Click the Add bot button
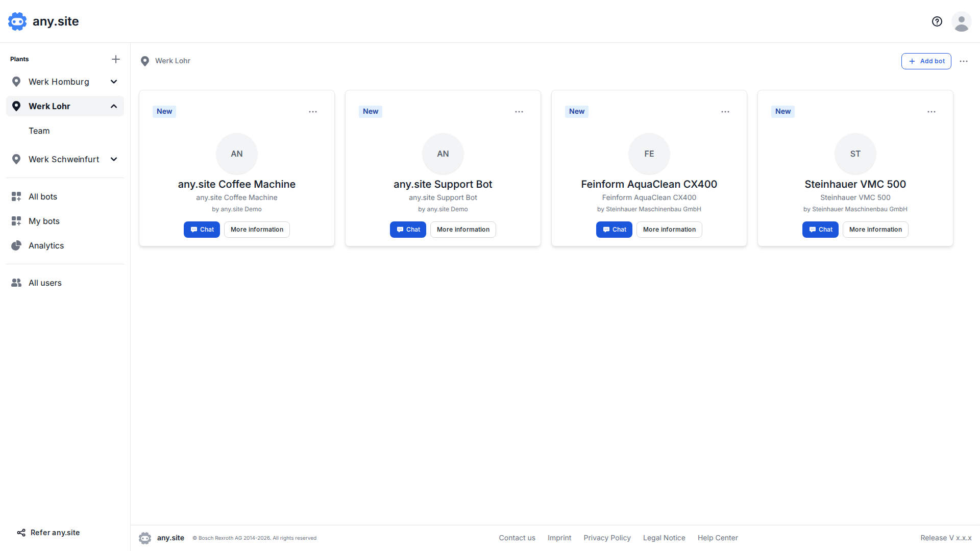Viewport: 980px width, 551px height. (x=926, y=61)
